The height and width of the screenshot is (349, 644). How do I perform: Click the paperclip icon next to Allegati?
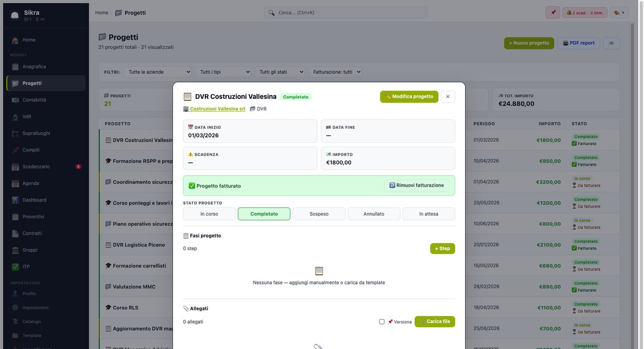pos(186,309)
